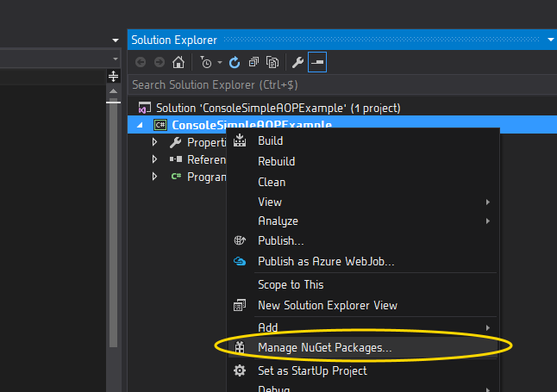Click the Home icon in Solution Explorer toolbar

point(178,63)
